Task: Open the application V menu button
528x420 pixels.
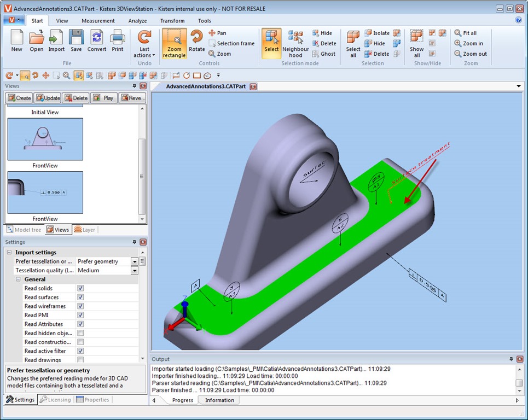Action: point(14,20)
